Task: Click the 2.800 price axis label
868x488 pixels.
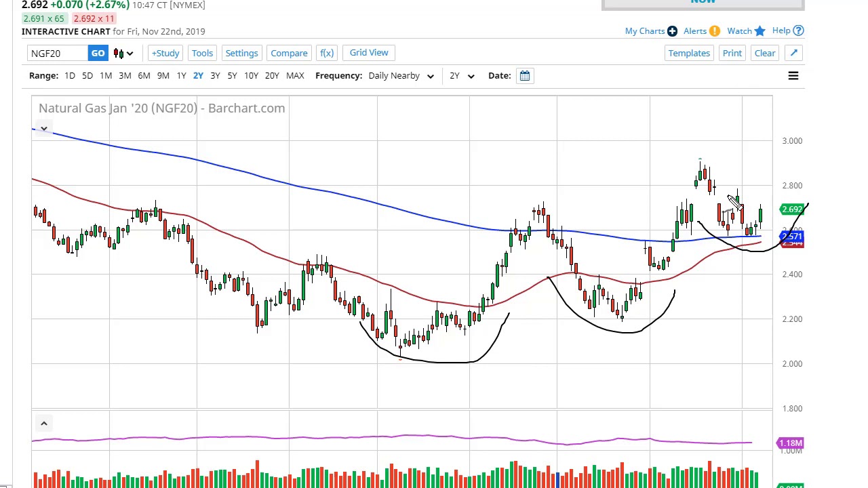Action: coord(791,186)
